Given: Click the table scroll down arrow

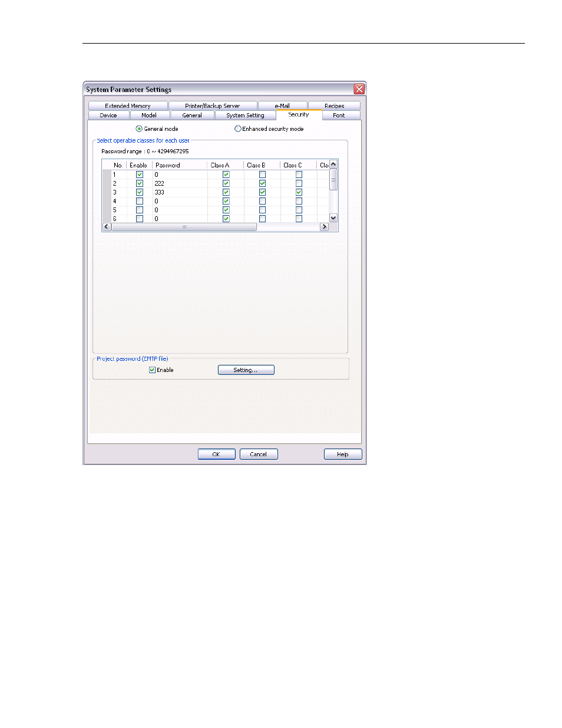Looking at the screenshot, I should click(x=333, y=218).
